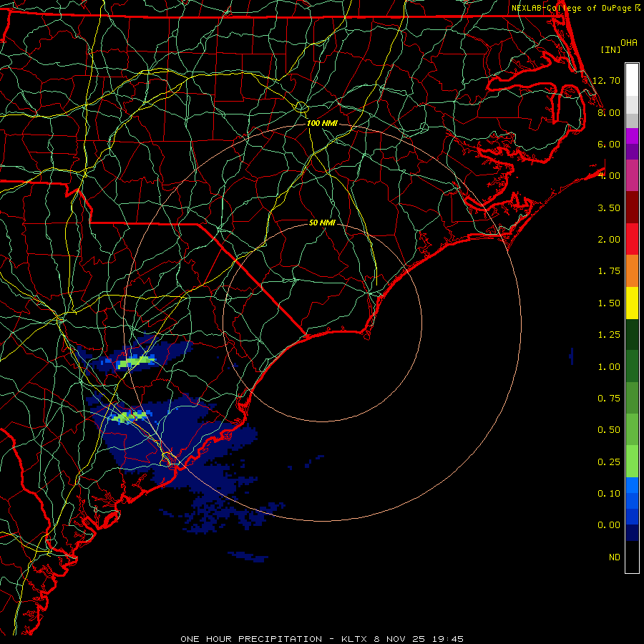Click the '0.50' legend value

click(609, 430)
